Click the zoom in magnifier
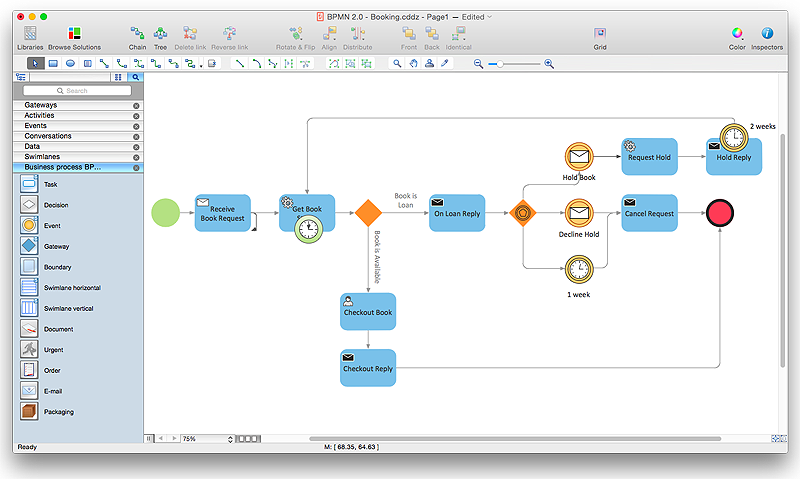This screenshot has width=800, height=479. [x=549, y=64]
